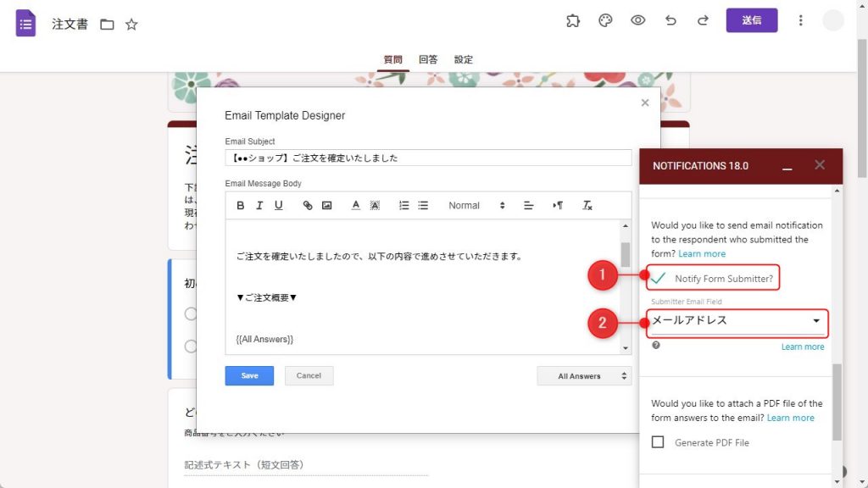The height and width of the screenshot is (488, 868).
Task: Clear text formatting
Action: 587,205
